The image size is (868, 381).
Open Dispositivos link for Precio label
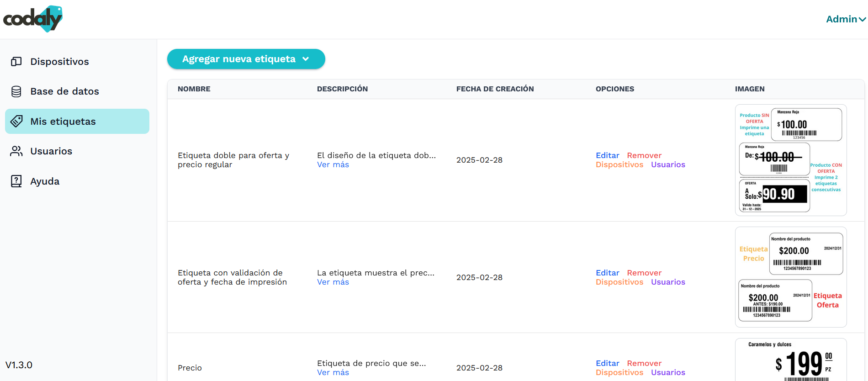pos(619,373)
